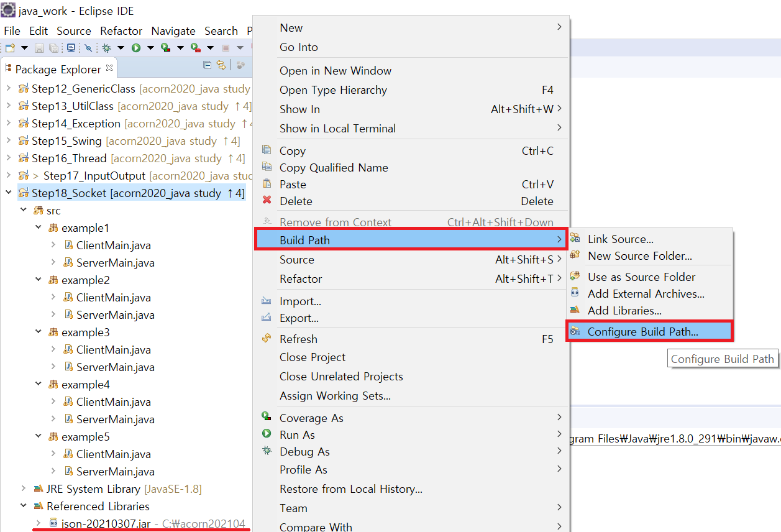
Task: Click the green Run button in the toolbar
Action: click(136, 48)
